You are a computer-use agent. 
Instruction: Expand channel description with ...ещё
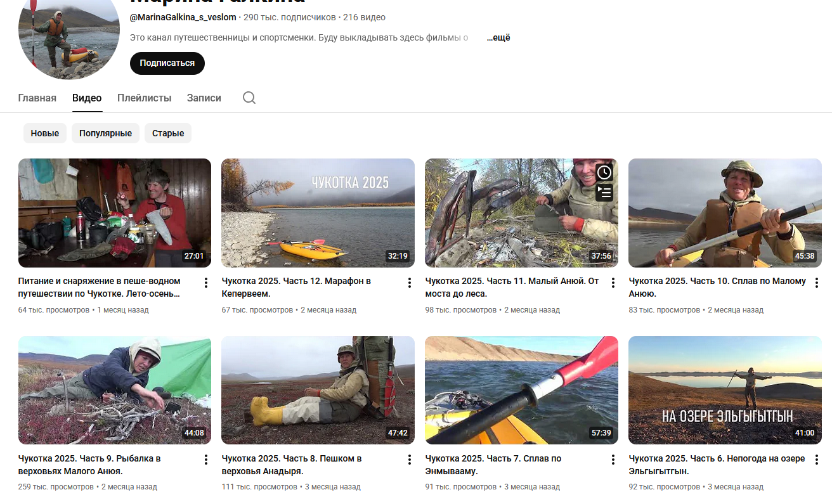pyautogui.click(x=498, y=37)
